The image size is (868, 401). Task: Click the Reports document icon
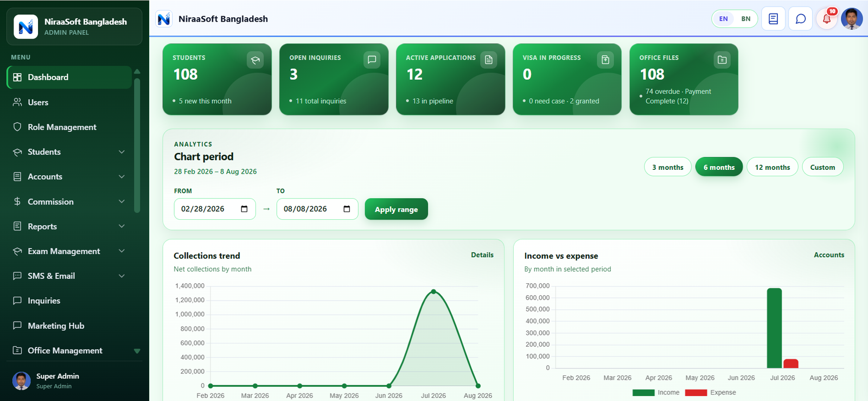(x=17, y=226)
